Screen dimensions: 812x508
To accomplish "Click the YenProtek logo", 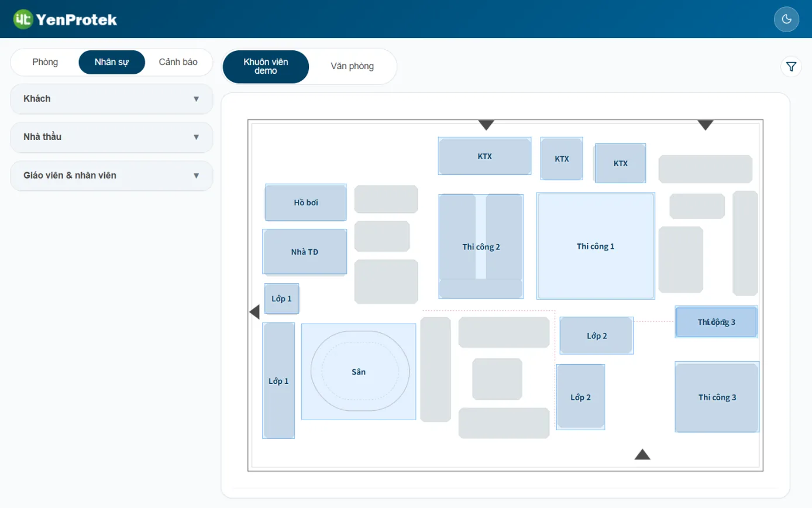I will (x=66, y=19).
